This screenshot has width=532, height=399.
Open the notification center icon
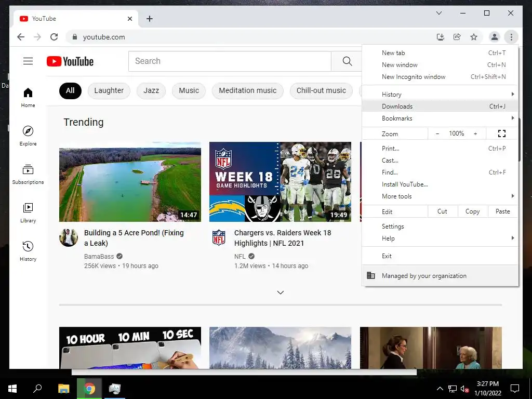(515, 389)
